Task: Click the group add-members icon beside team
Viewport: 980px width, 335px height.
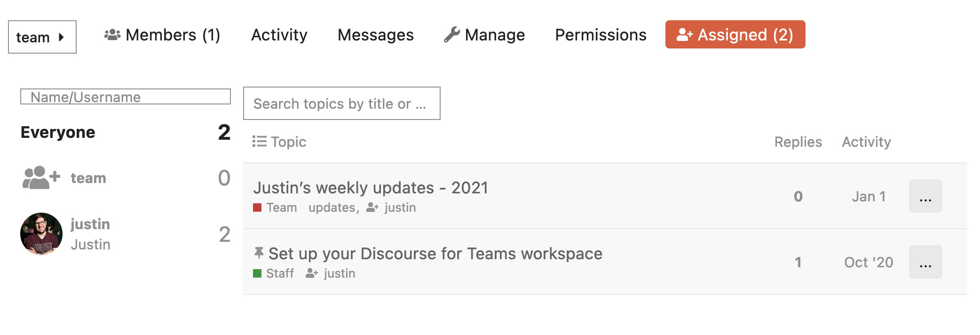Action: pos(40,177)
